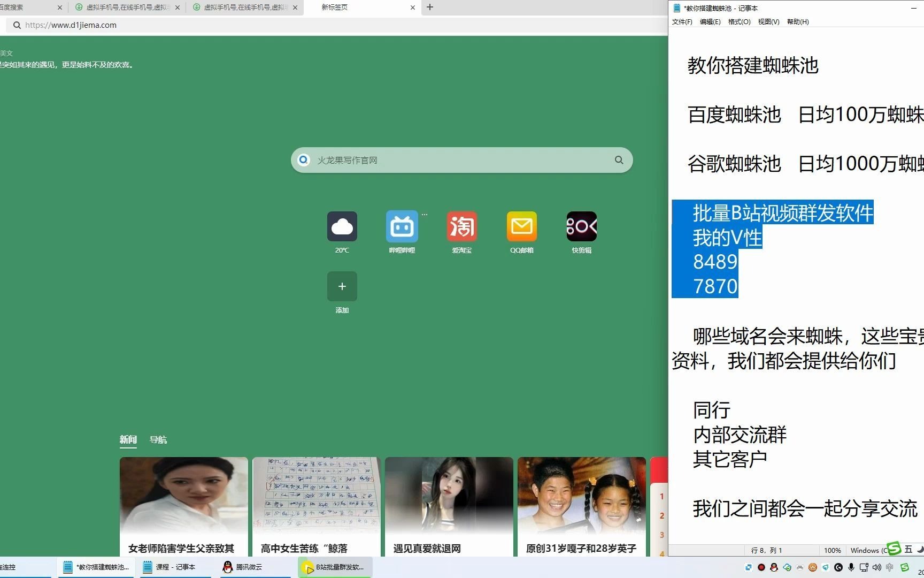924x578 pixels.
Task: Click the teal bird tray icon
Action: coord(826,567)
